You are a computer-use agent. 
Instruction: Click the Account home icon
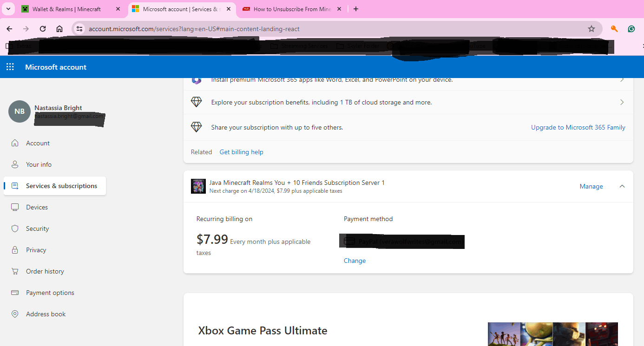15,143
